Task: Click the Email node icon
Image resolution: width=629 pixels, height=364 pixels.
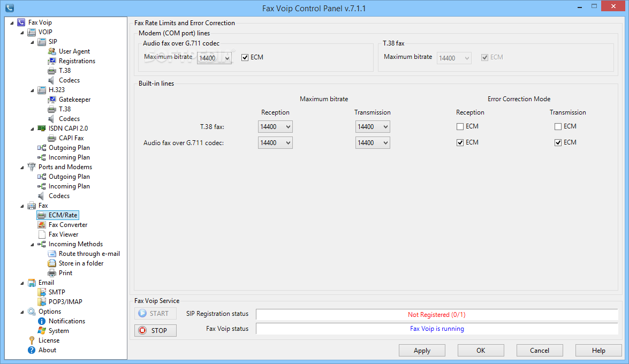Action: (31, 283)
